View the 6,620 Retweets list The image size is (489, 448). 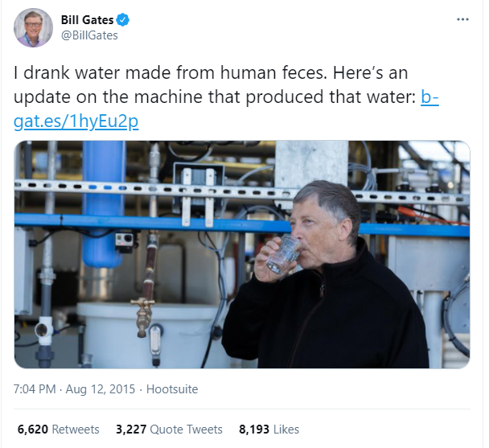(x=59, y=429)
